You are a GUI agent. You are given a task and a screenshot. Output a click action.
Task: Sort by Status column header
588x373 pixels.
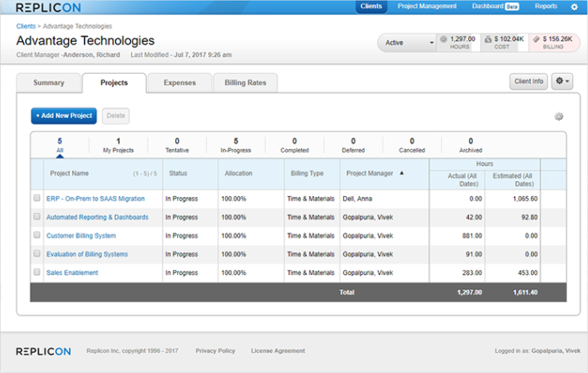(x=178, y=174)
